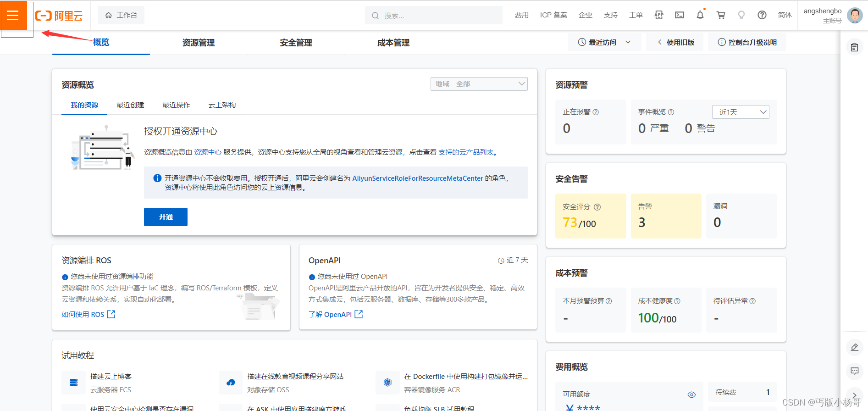This screenshot has height=411, width=868.
Task: Click the top search input field
Action: click(434, 15)
